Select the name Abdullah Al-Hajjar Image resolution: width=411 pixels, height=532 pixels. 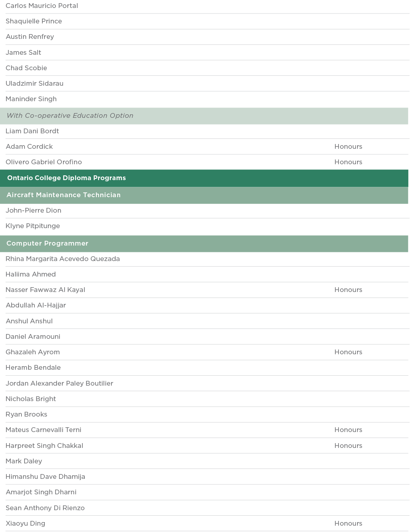coord(36,305)
